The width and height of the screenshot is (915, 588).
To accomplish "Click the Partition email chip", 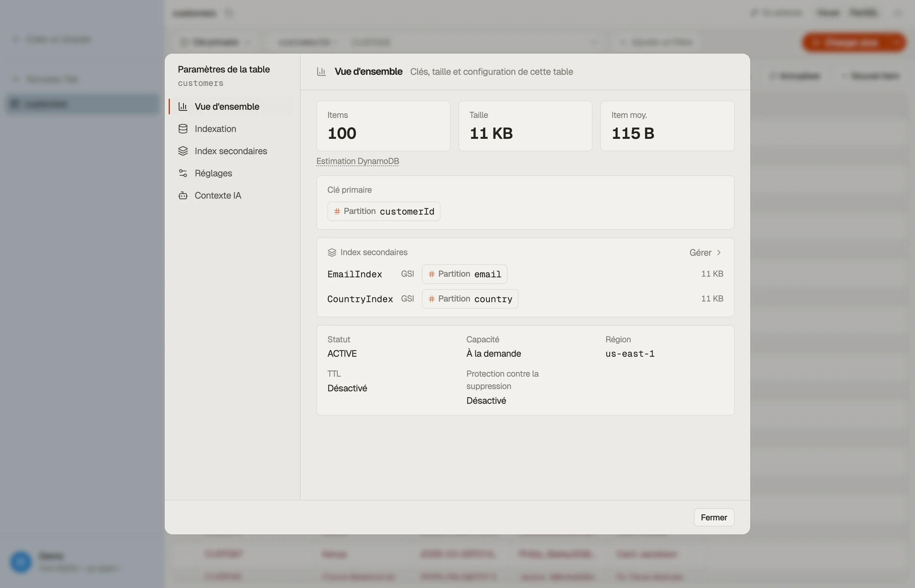I will coord(464,274).
